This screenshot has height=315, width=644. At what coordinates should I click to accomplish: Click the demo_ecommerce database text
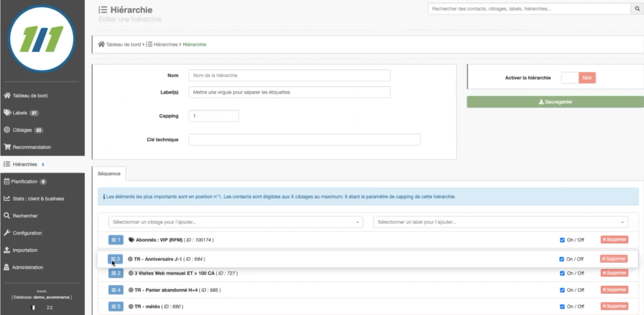click(x=52, y=297)
